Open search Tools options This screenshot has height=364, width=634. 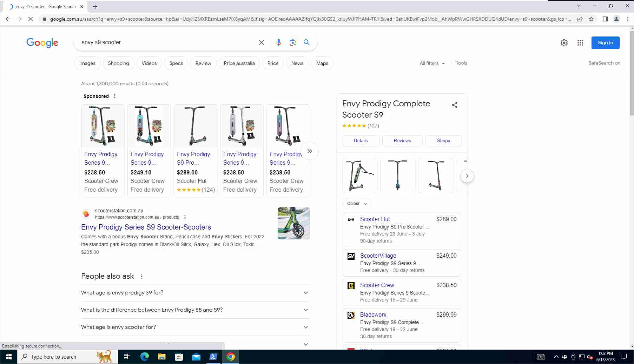461,63
